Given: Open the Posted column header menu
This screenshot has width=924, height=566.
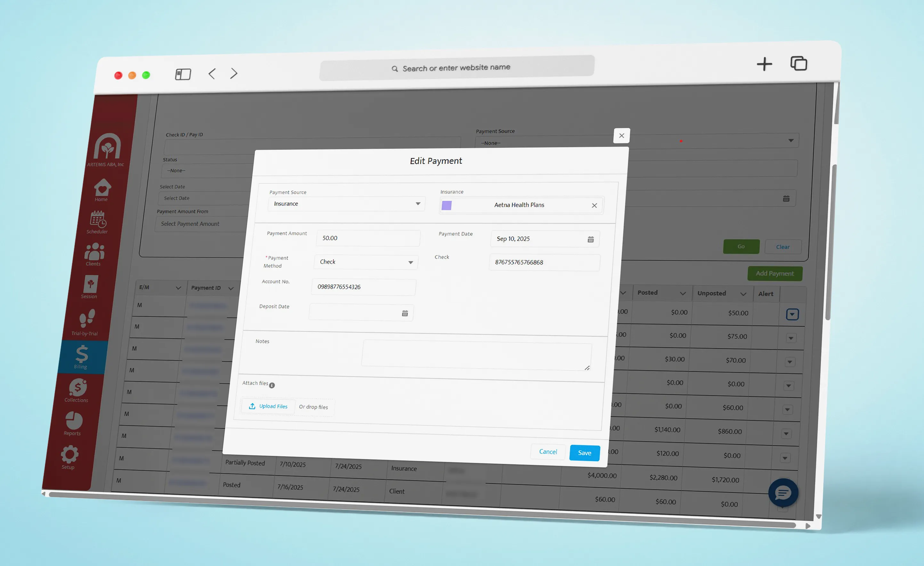Looking at the screenshot, I should pos(683,293).
